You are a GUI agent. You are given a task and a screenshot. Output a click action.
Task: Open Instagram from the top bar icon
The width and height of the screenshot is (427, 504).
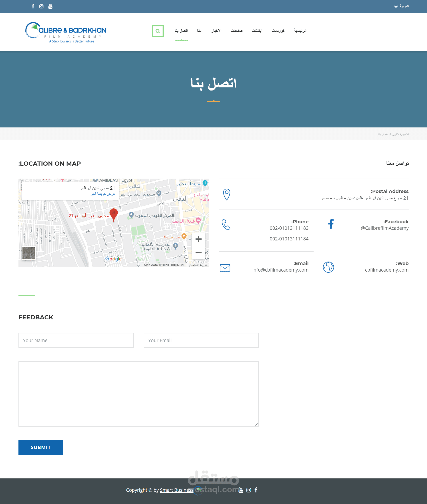pos(41,6)
